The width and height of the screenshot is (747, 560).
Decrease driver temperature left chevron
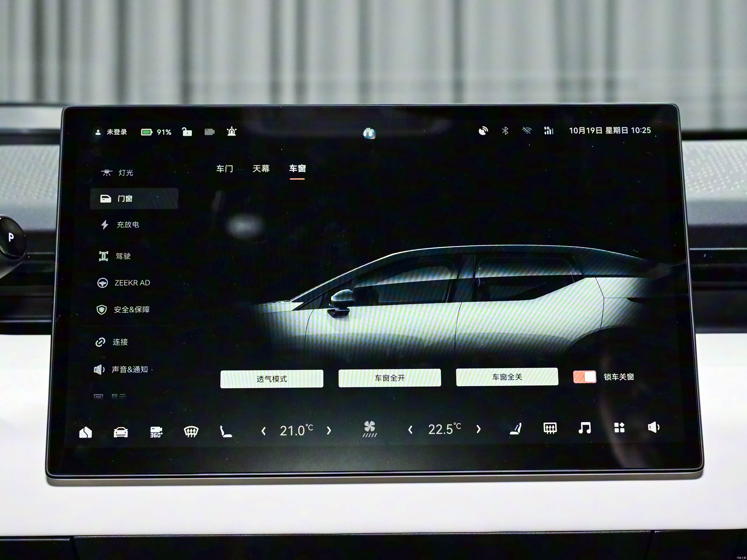pos(264,431)
